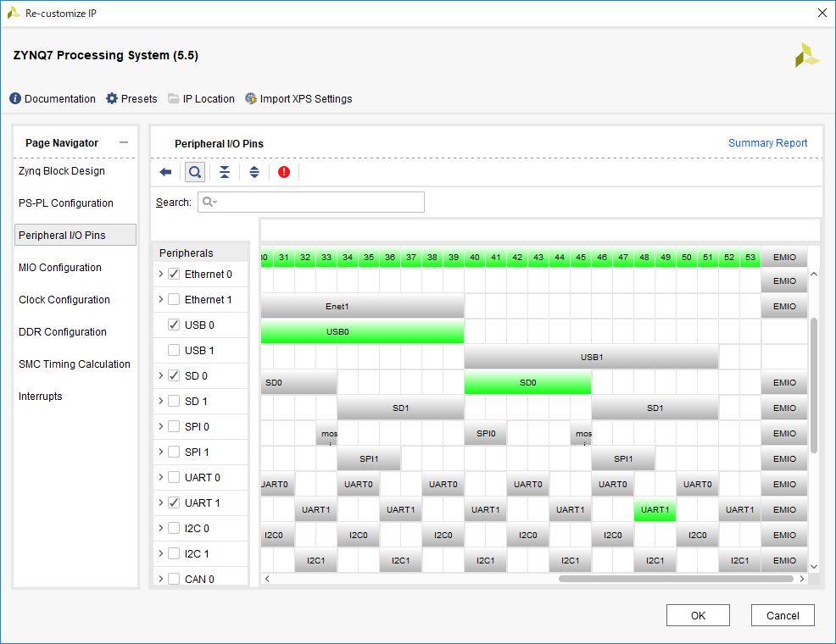Click the horizontal scrollbar left arrow
The height and width of the screenshot is (644, 836).
pyautogui.click(x=267, y=579)
